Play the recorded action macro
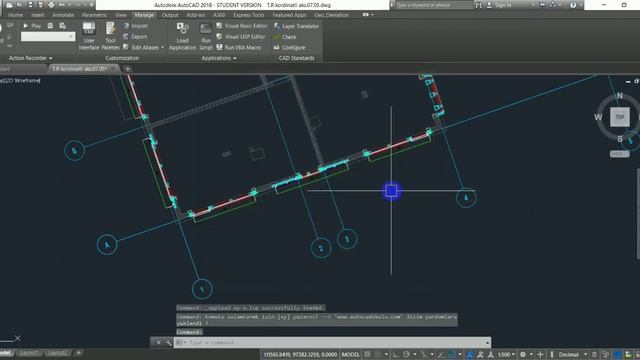The image size is (640, 360). (31, 26)
